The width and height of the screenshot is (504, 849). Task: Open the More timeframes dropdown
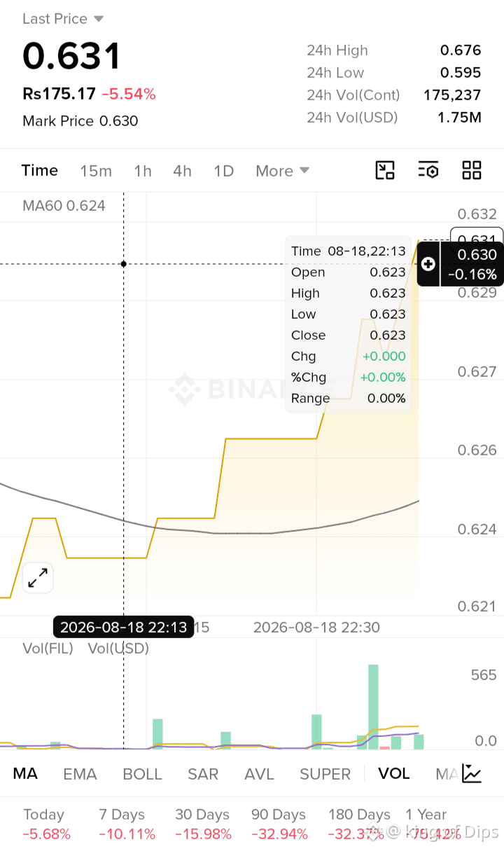283,171
